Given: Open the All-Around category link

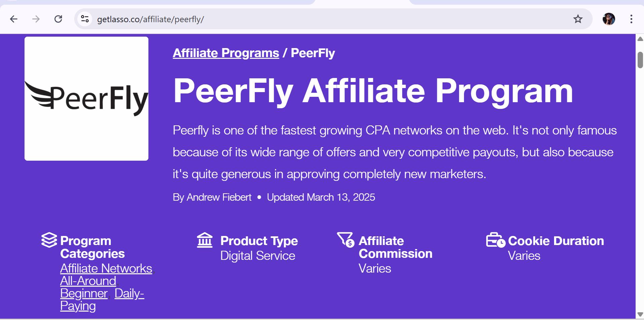Looking at the screenshot, I should pyautogui.click(x=88, y=281).
